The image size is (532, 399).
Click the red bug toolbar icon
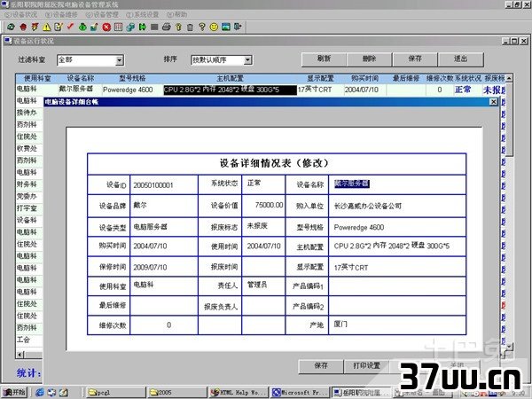coord(23,27)
